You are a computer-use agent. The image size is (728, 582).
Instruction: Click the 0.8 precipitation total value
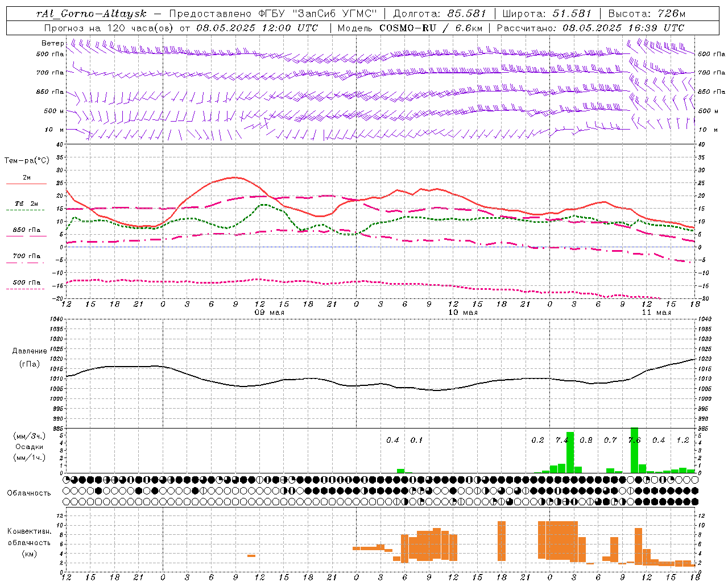586,440
